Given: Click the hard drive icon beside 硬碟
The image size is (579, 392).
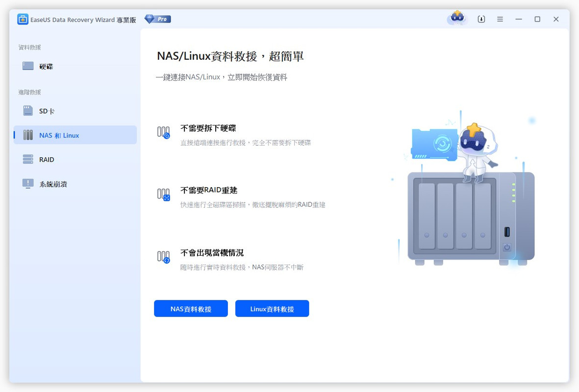Looking at the screenshot, I should click(28, 66).
